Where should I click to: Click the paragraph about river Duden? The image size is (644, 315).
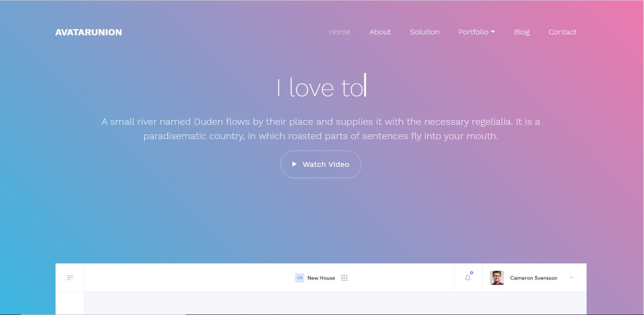pos(321,129)
